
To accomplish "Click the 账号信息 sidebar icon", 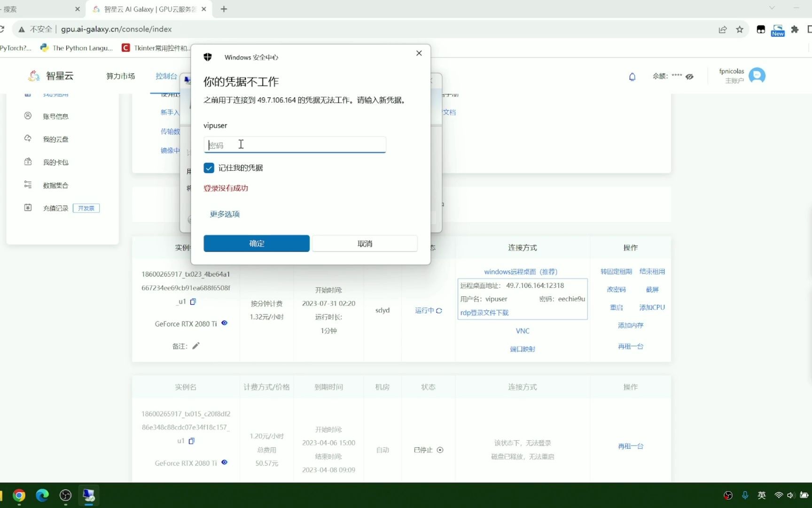I will pyautogui.click(x=28, y=116).
